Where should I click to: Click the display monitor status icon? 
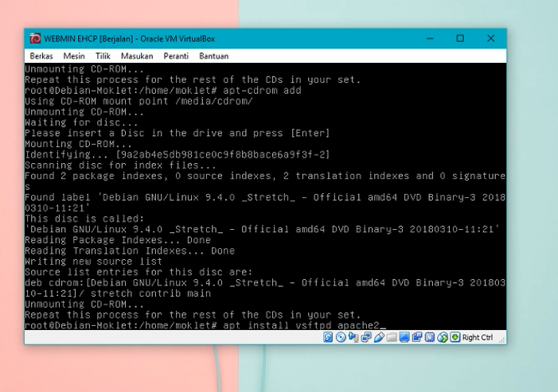(x=404, y=337)
